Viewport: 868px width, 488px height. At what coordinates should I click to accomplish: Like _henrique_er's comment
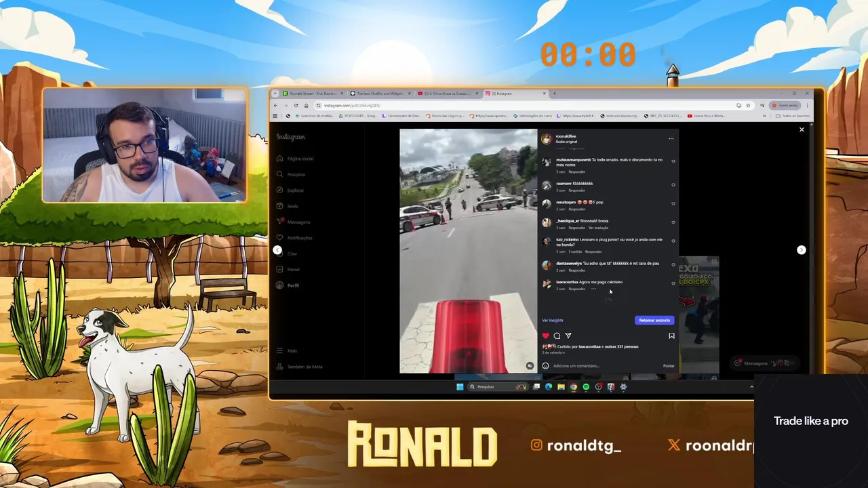point(673,222)
